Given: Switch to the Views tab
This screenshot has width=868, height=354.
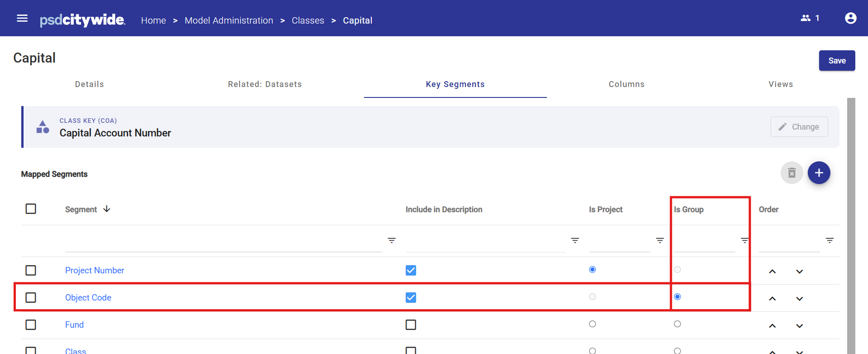Looking at the screenshot, I should [x=781, y=84].
